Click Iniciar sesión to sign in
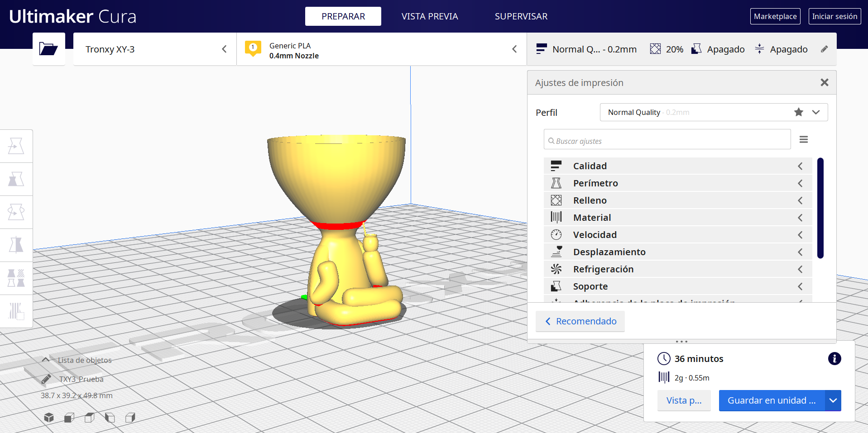868x433 pixels. (834, 16)
